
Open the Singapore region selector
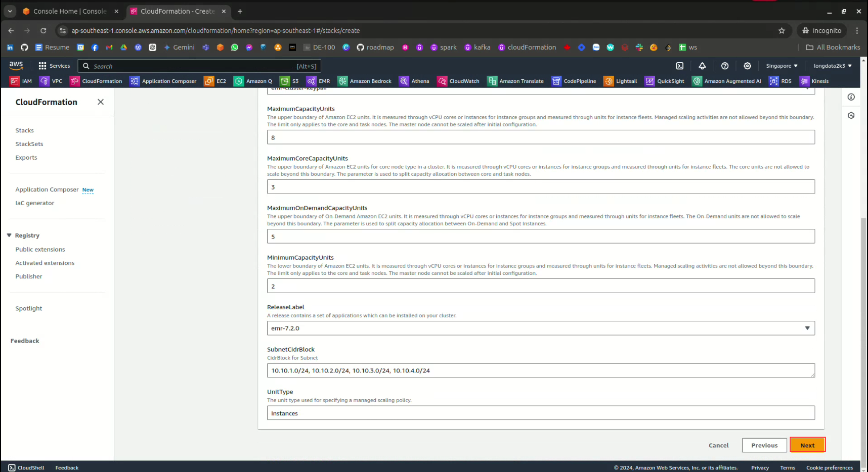point(782,66)
